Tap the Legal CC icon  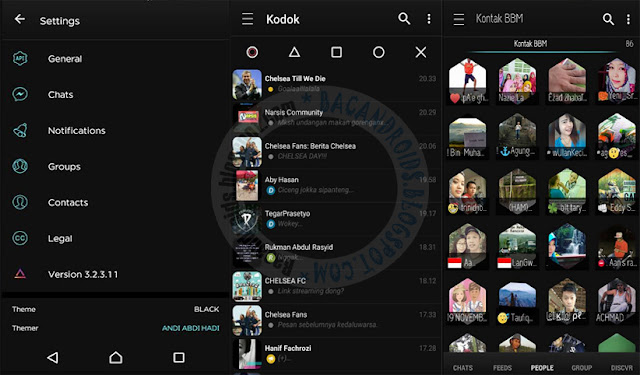click(x=20, y=238)
